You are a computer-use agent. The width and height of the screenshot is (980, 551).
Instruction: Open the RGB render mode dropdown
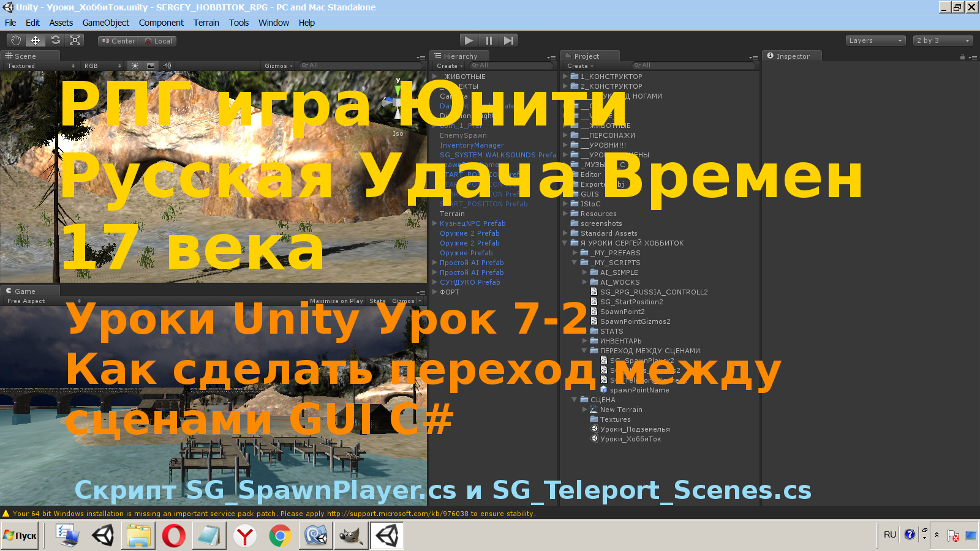click(x=102, y=66)
